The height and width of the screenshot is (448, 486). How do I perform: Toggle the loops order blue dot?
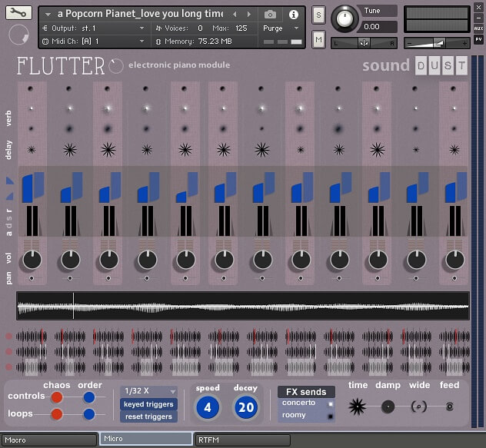[89, 414]
